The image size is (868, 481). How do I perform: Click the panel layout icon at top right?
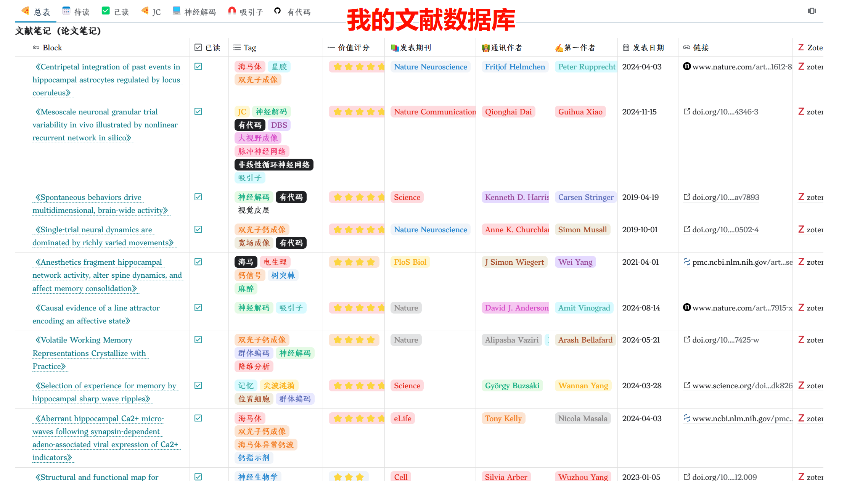click(812, 11)
